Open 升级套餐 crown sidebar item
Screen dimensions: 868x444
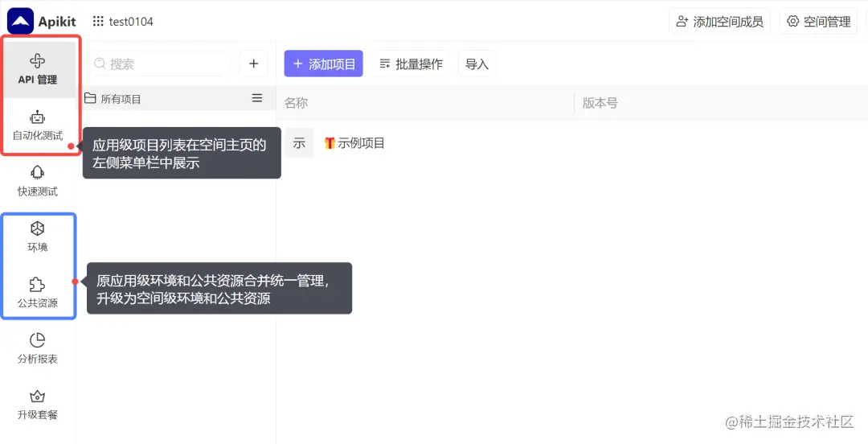38,405
